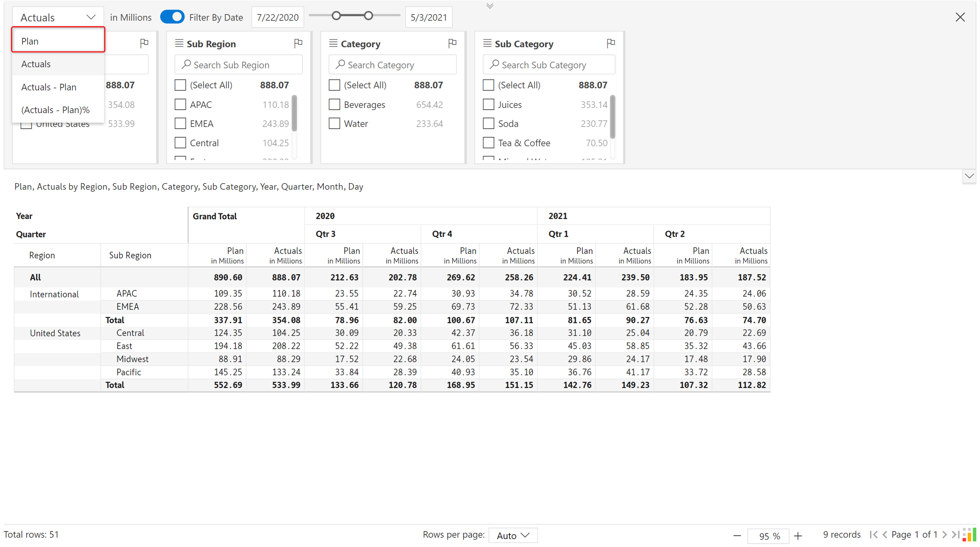The height and width of the screenshot is (547, 980).
Task: Click the flag icon in Category panel
Action: pyautogui.click(x=452, y=43)
